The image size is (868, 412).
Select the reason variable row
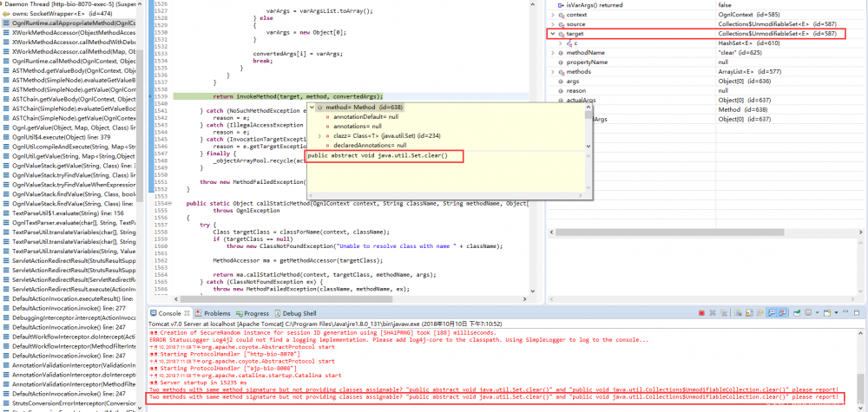707,91
